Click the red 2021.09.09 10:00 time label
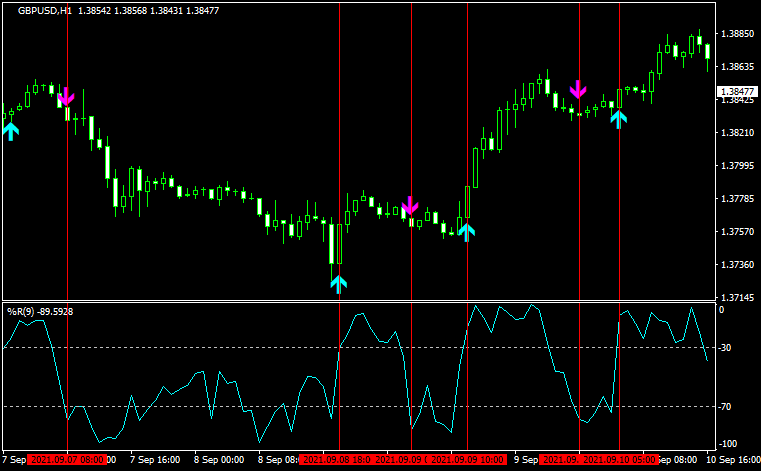Screen dimensions: 761x471 [x=466, y=460]
